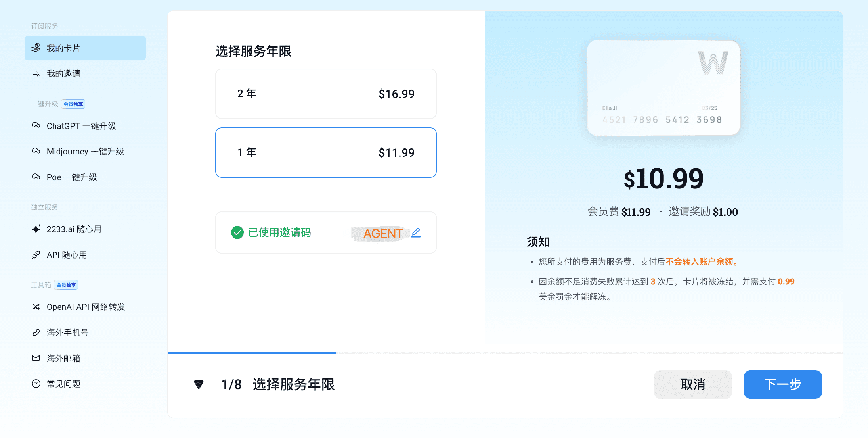The width and height of the screenshot is (868, 438).
Task: Open 2233.ai 随心用 menu item
Action: [85, 229]
